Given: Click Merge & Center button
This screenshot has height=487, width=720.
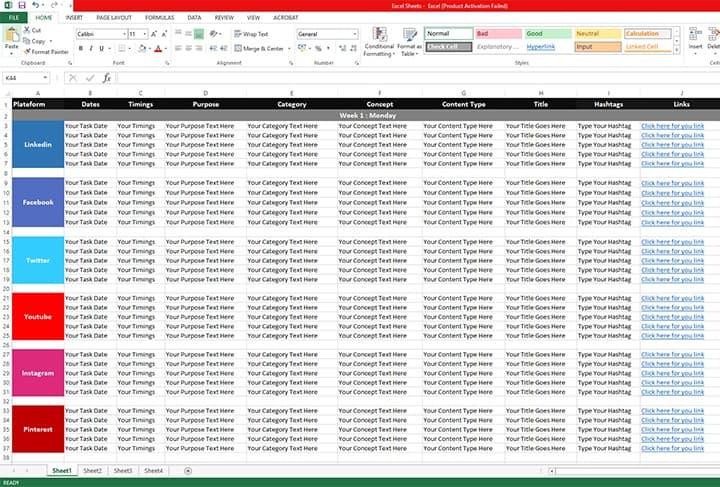Looking at the screenshot, I should coord(262,48).
